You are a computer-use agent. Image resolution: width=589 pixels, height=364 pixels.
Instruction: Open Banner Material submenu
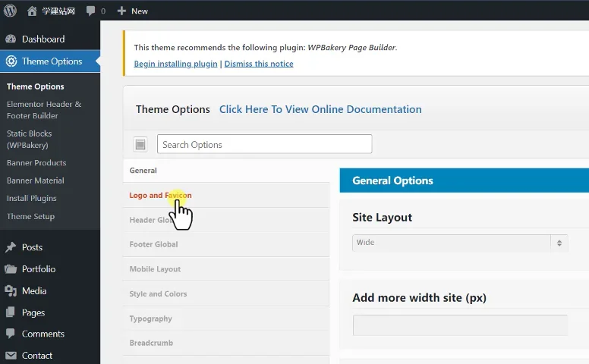coord(36,180)
